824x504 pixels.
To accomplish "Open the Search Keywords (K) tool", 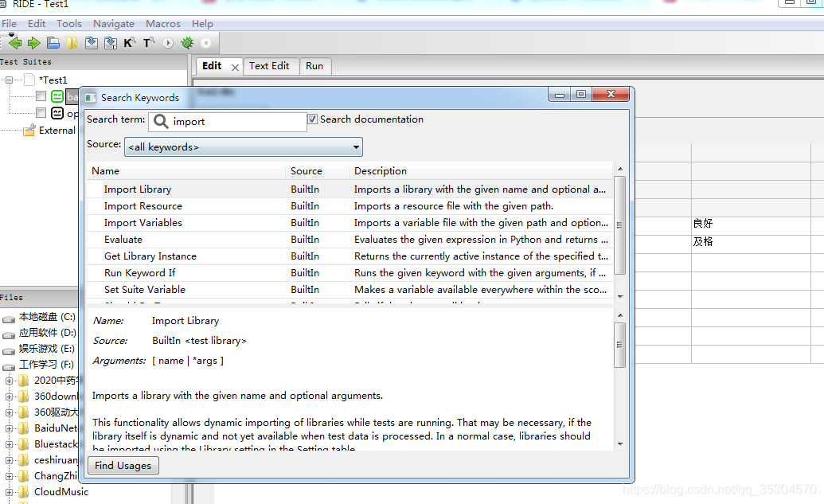I will coord(130,43).
